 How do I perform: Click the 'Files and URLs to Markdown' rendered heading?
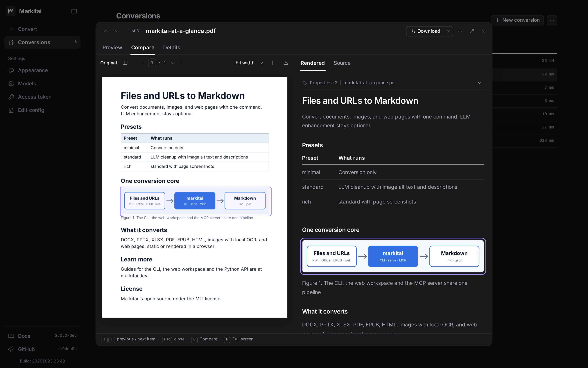click(360, 101)
